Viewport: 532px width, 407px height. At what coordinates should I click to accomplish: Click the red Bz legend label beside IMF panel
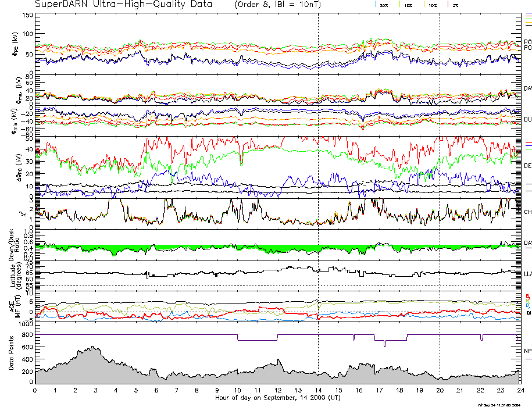coord(527,295)
